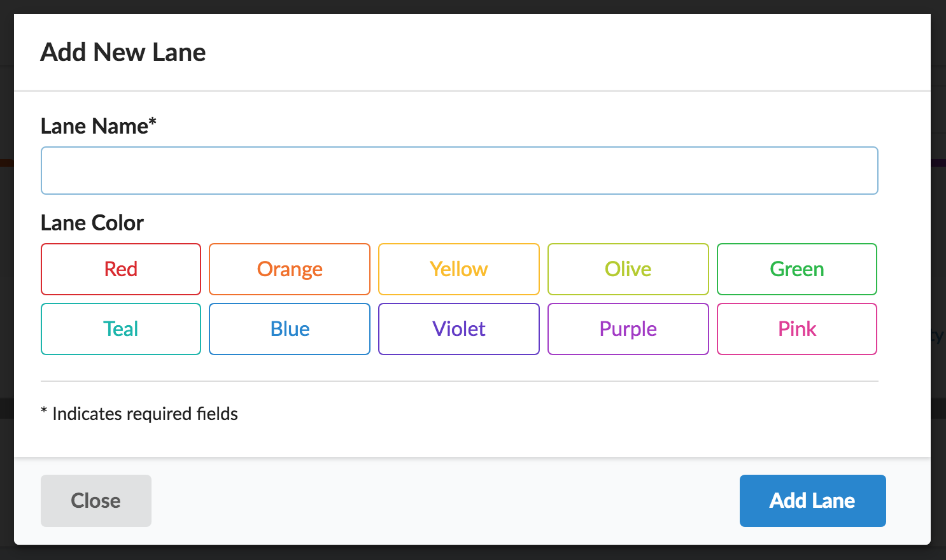Set lane color to Green
This screenshot has width=946, height=560.
click(x=796, y=269)
